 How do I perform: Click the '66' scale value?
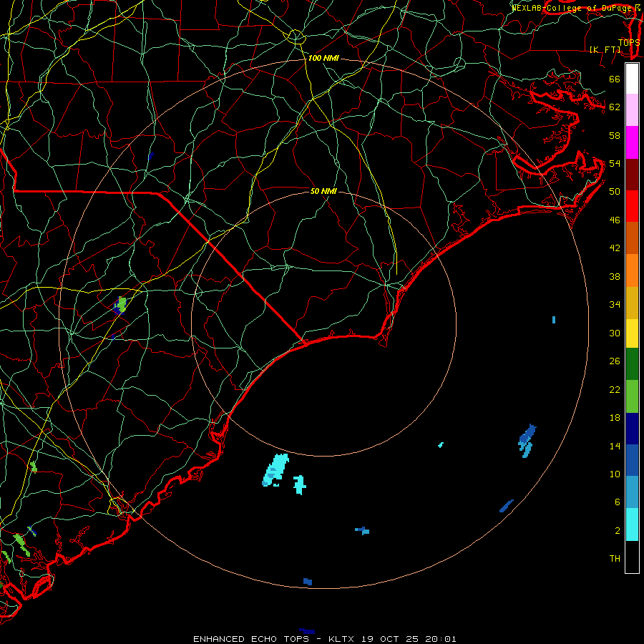(x=615, y=79)
